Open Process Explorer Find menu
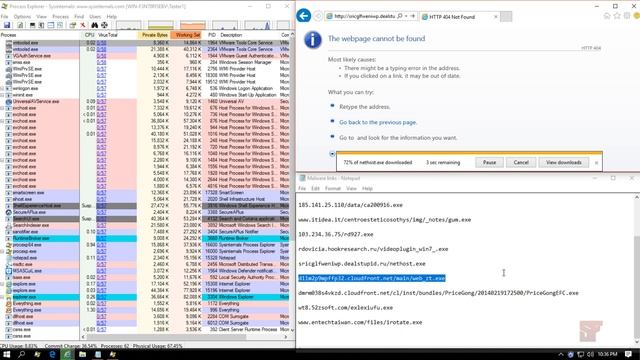The image size is (640, 360). coord(79,17)
